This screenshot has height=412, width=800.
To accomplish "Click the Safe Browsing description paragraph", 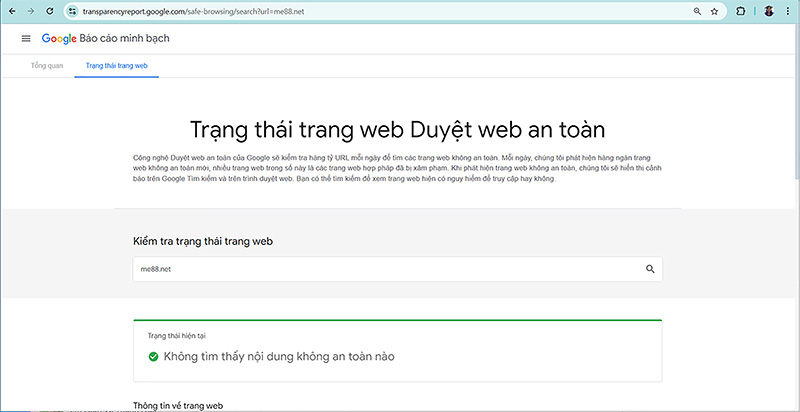I will 397,169.
